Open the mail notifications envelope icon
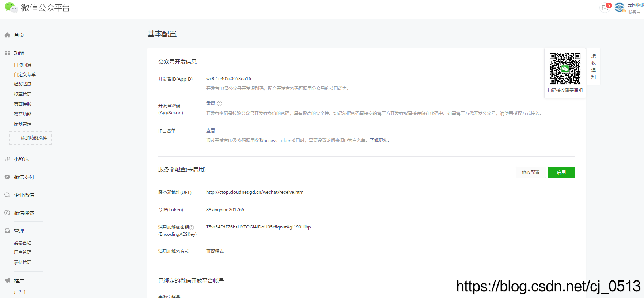644x298 pixels. coord(605,8)
